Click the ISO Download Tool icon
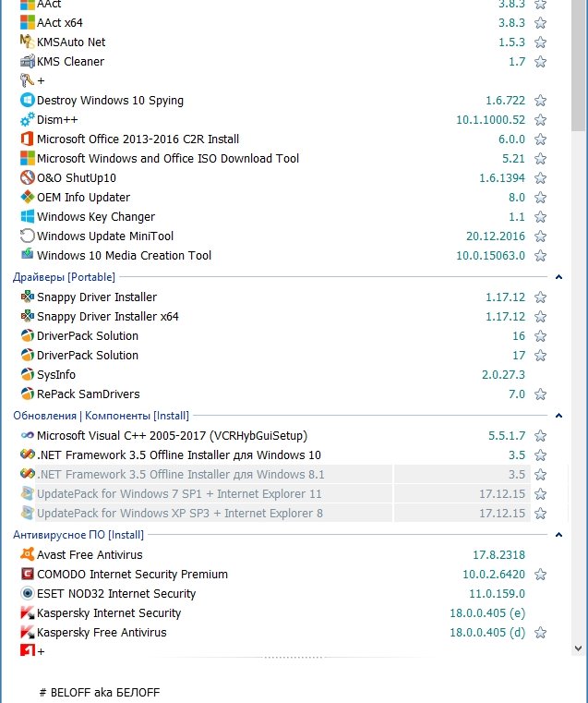 (28, 158)
